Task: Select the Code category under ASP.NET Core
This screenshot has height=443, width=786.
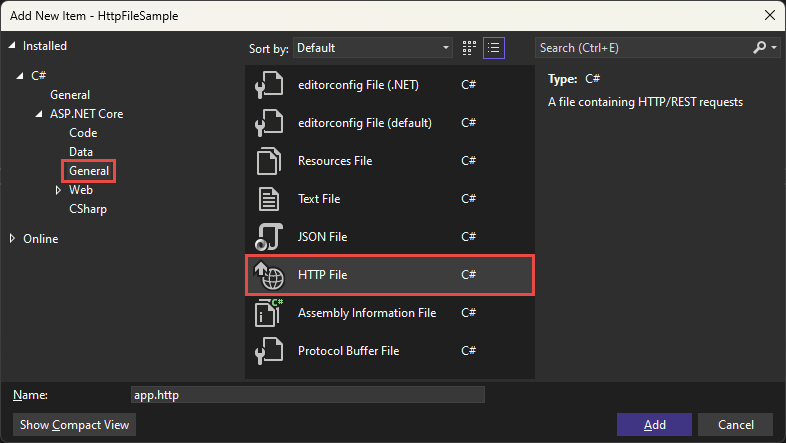Action: 83,133
